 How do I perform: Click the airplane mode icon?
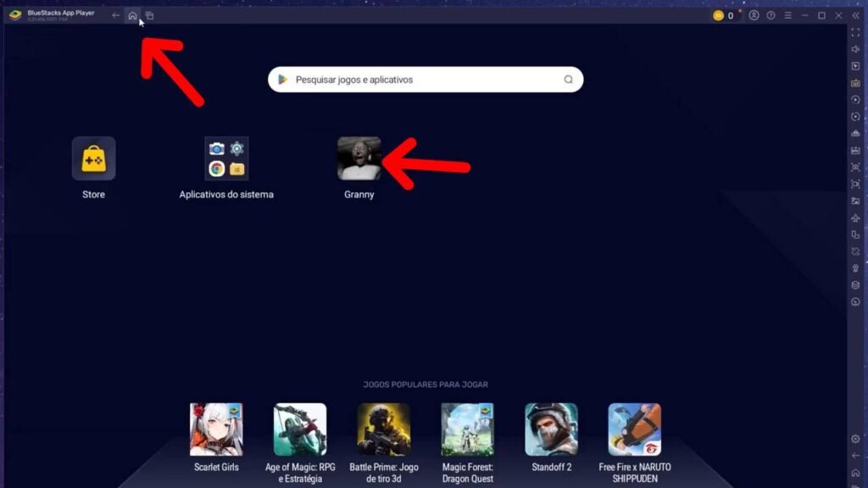point(855,218)
